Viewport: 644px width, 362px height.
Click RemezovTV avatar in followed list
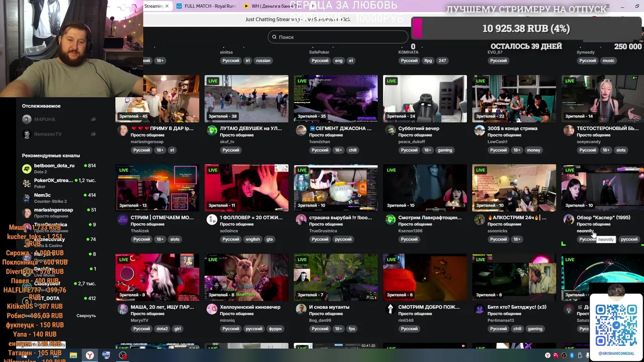click(x=27, y=134)
